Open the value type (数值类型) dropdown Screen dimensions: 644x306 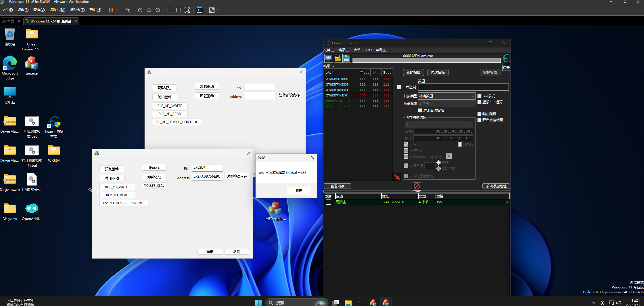[x=446, y=104]
